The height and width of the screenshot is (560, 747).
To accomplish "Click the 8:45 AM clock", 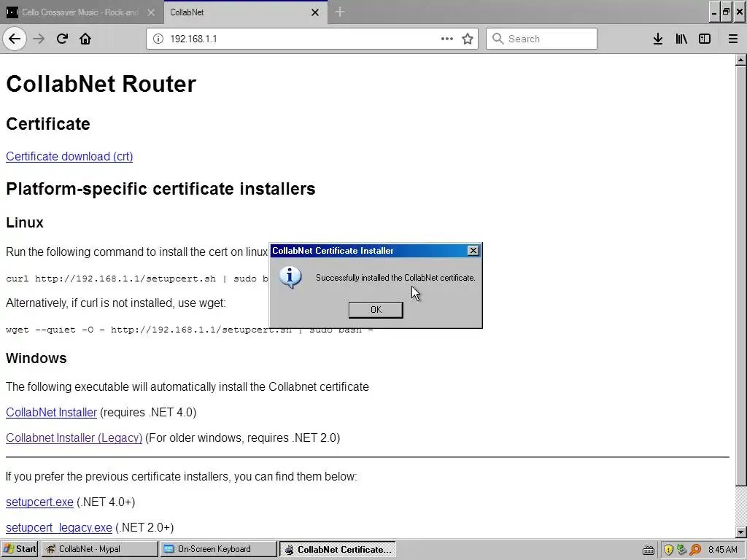I will [723, 550].
